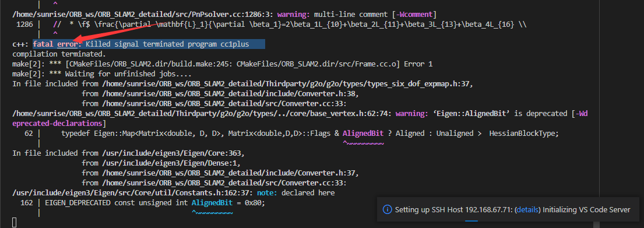The height and width of the screenshot is (228, 644).
Task: Open the include/Converter.h:37 path link
Action: pyautogui.click(x=230, y=173)
